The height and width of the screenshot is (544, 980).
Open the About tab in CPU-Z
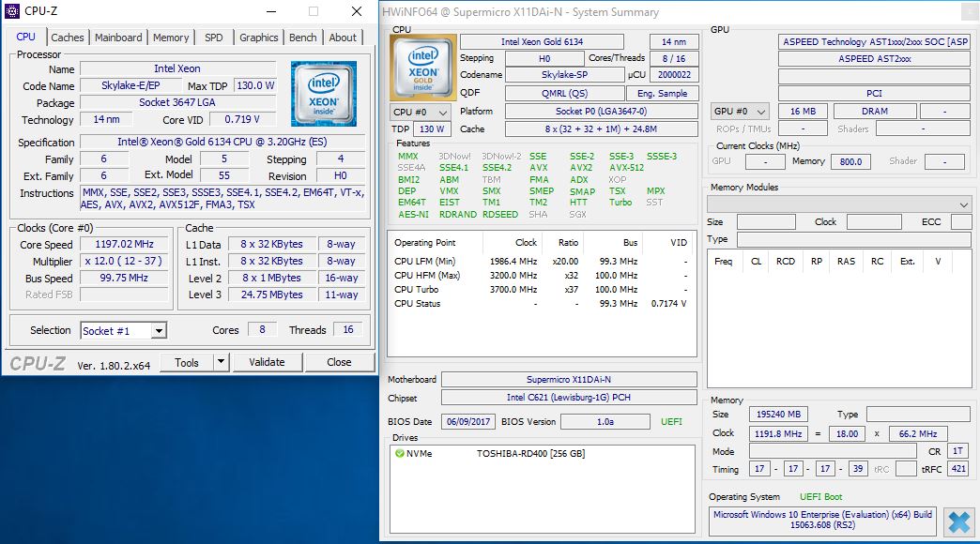[343, 38]
